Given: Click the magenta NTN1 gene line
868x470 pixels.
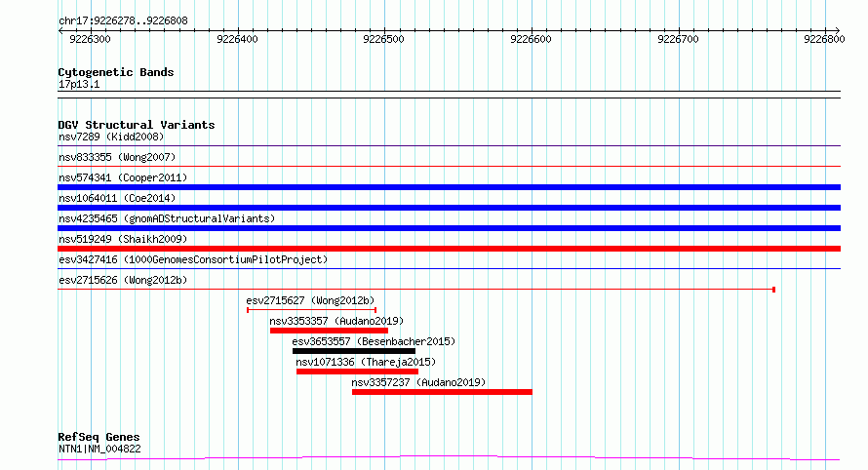Looking at the screenshot, I should click(449, 458).
